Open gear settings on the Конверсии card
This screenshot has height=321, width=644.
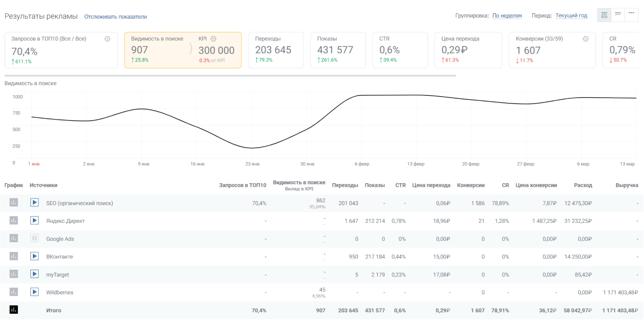[585, 39]
